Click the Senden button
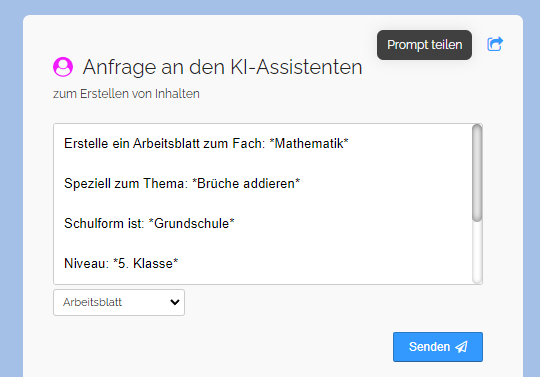This screenshot has height=377, width=540. coord(438,347)
